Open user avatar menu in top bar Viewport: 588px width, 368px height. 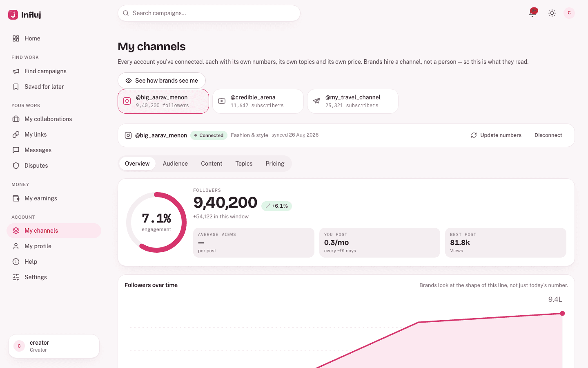click(x=569, y=13)
